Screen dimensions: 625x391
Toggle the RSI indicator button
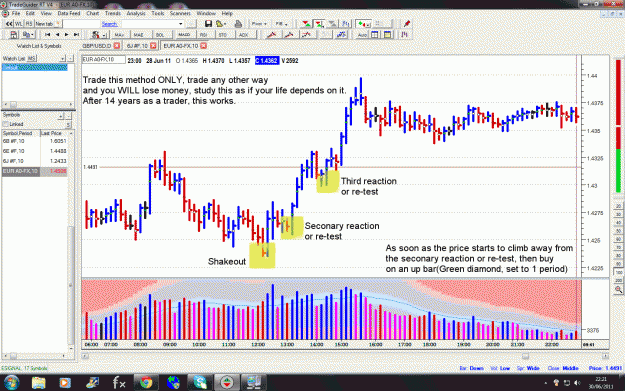203,35
